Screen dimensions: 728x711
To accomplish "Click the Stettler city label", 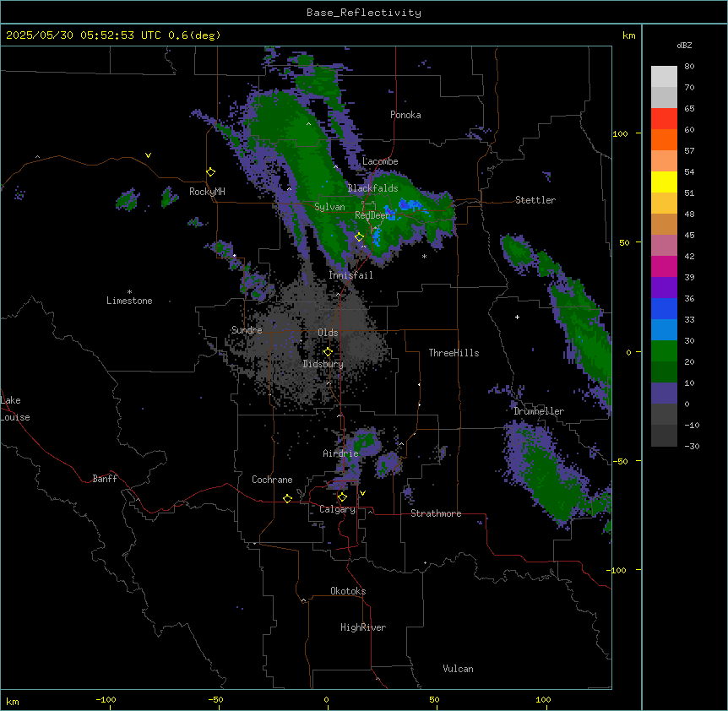I will [x=535, y=200].
